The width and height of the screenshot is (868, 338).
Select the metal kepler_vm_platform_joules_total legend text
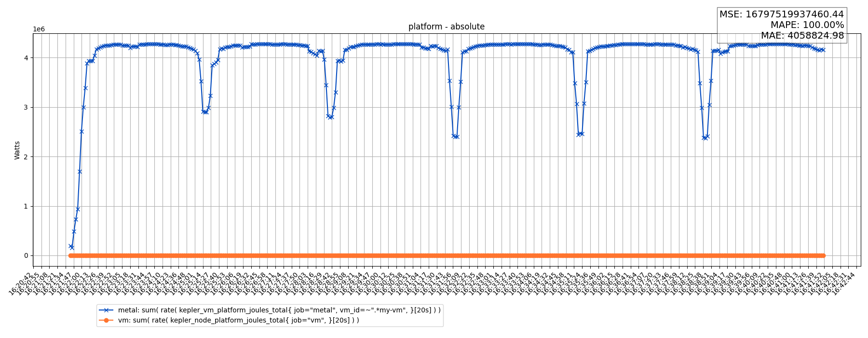click(279, 310)
